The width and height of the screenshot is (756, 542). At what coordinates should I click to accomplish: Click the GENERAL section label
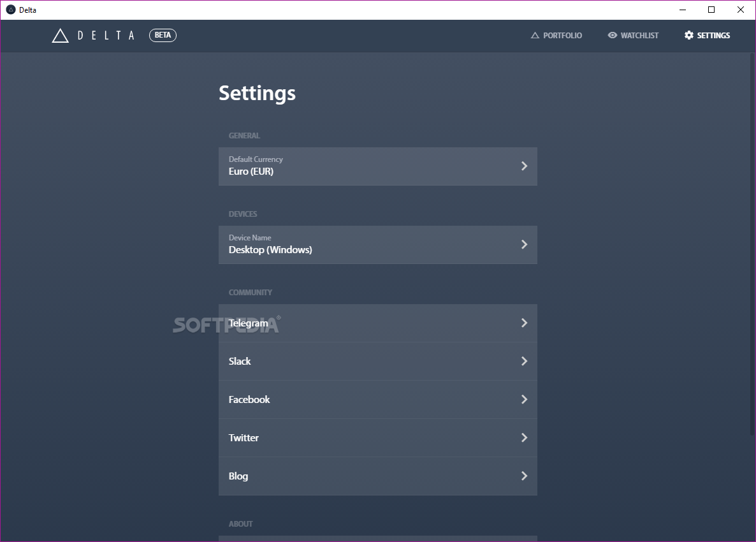(244, 136)
